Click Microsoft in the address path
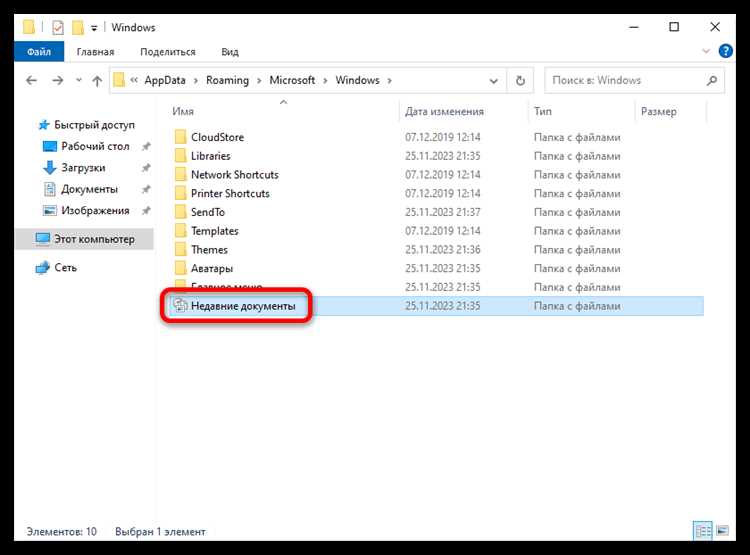Screen dimensions: 750x555 tap(292, 80)
